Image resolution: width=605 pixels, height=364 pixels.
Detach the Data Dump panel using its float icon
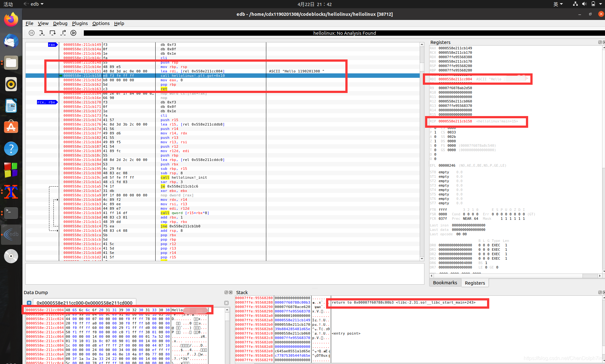[226, 293]
